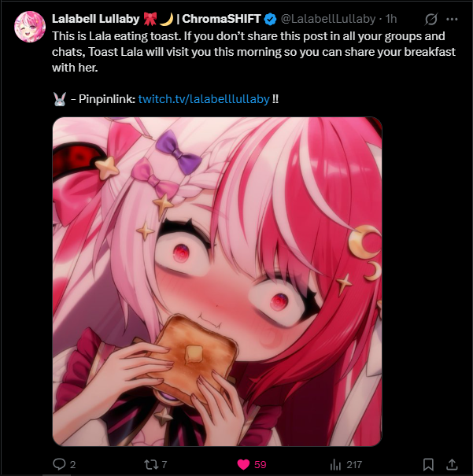
Task: Open the three-dot more options menu
Action: tap(452, 19)
